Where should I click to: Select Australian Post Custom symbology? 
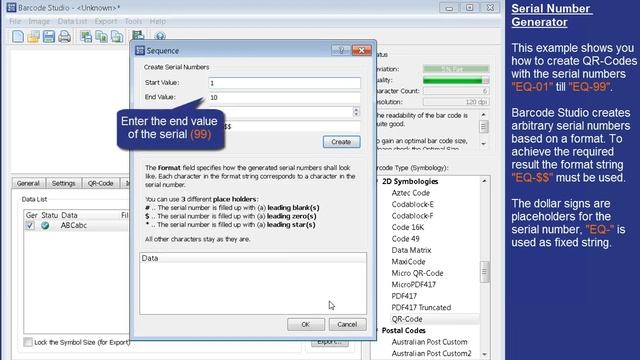tap(429, 342)
